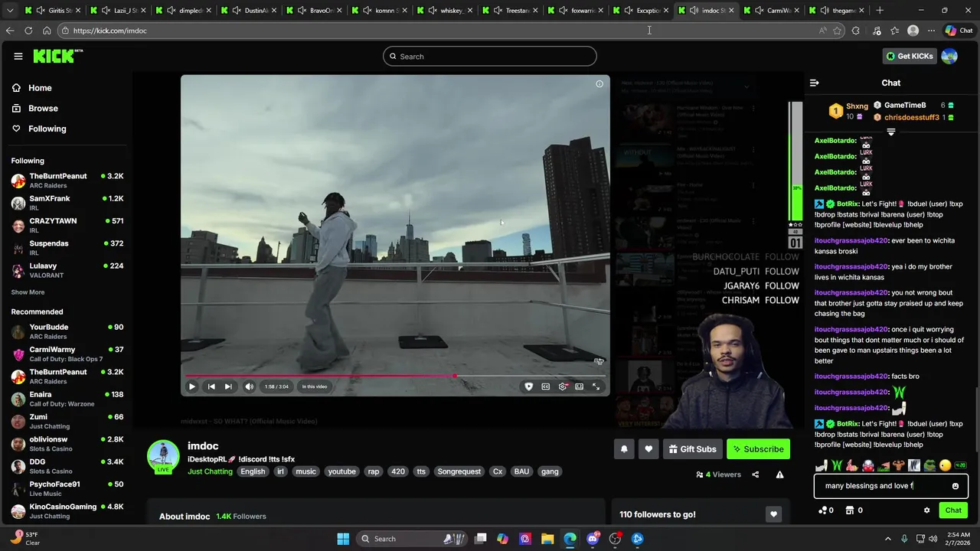Open TheBurntPeanut in Following list

pos(67,181)
